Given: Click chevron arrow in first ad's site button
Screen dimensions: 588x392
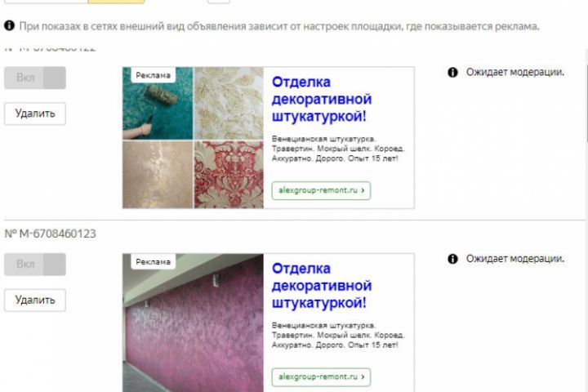Looking at the screenshot, I should (363, 190).
